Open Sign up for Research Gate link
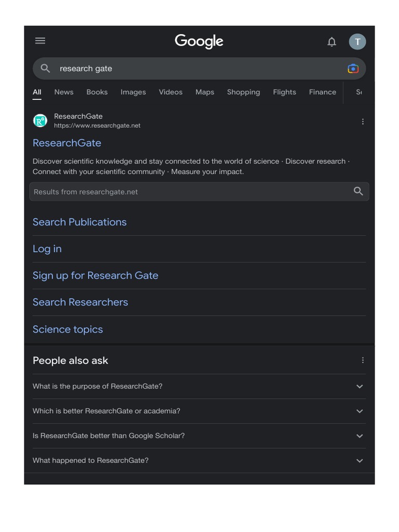The width and height of the screenshot is (399, 532). pos(96,275)
